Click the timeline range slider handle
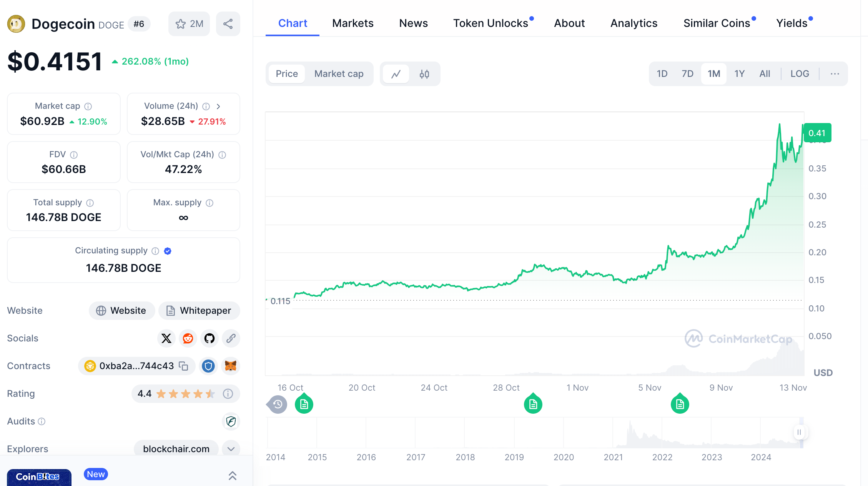The image size is (868, 486). coord(800,432)
